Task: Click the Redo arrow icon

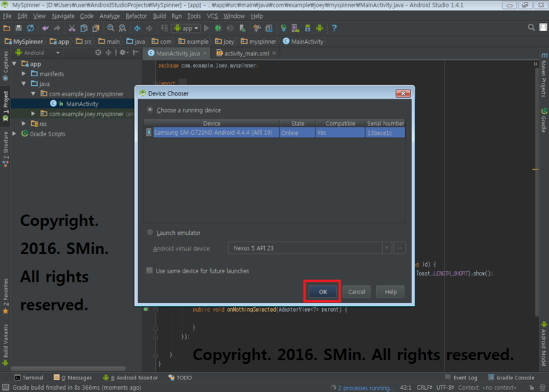Action: [x=57, y=28]
